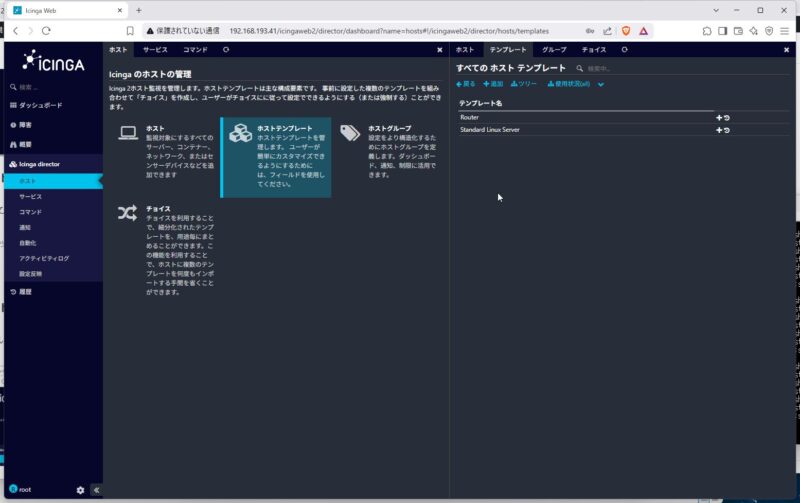Select アクティビティログ in the sidebar
The height and width of the screenshot is (503, 800).
44,259
